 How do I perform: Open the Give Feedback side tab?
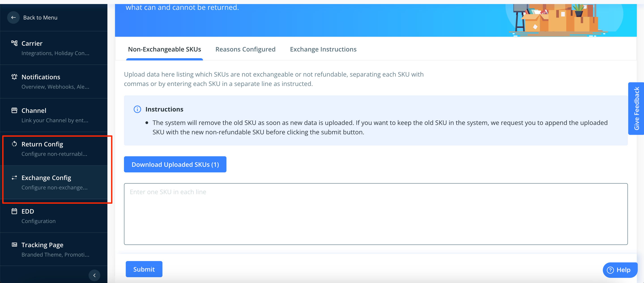(636, 108)
